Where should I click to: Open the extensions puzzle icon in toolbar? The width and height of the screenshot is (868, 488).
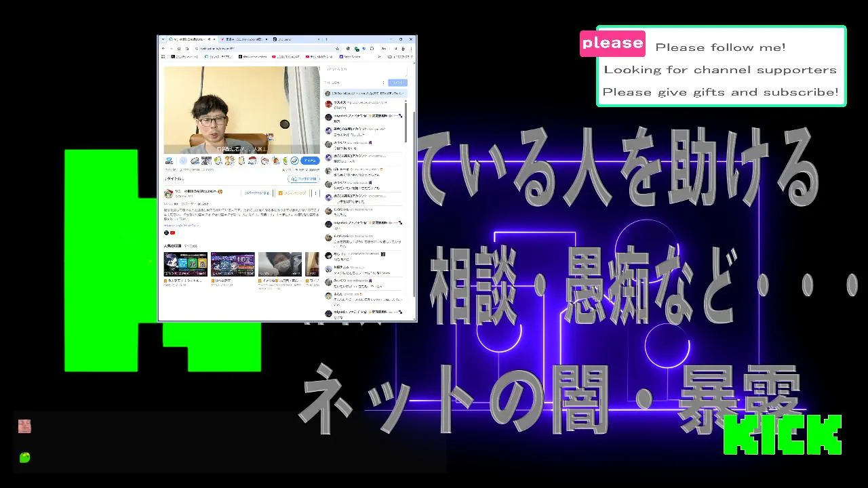[372, 49]
